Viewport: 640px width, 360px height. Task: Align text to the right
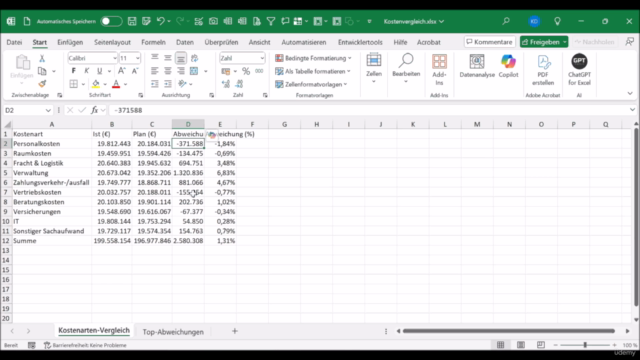tap(180, 71)
